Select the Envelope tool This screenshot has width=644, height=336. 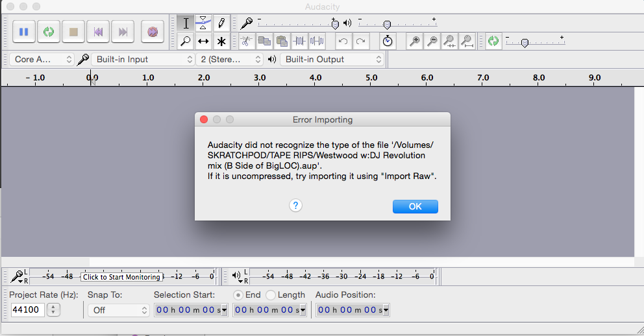point(203,23)
